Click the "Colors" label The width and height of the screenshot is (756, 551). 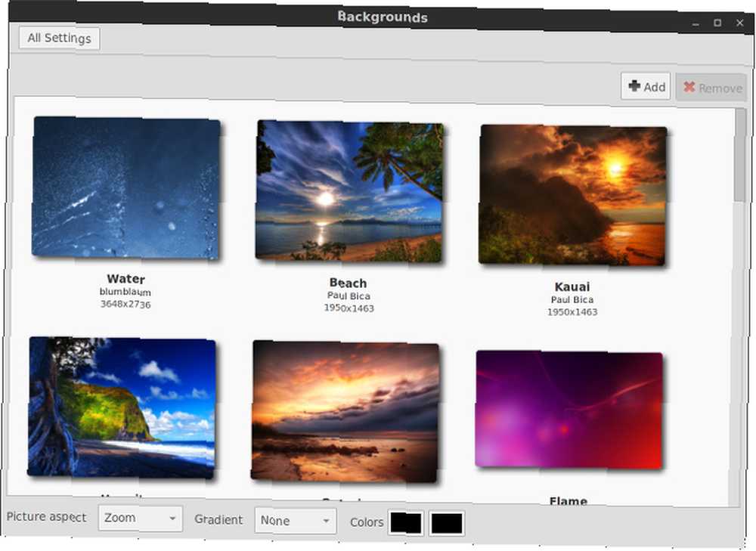[x=367, y=522]
